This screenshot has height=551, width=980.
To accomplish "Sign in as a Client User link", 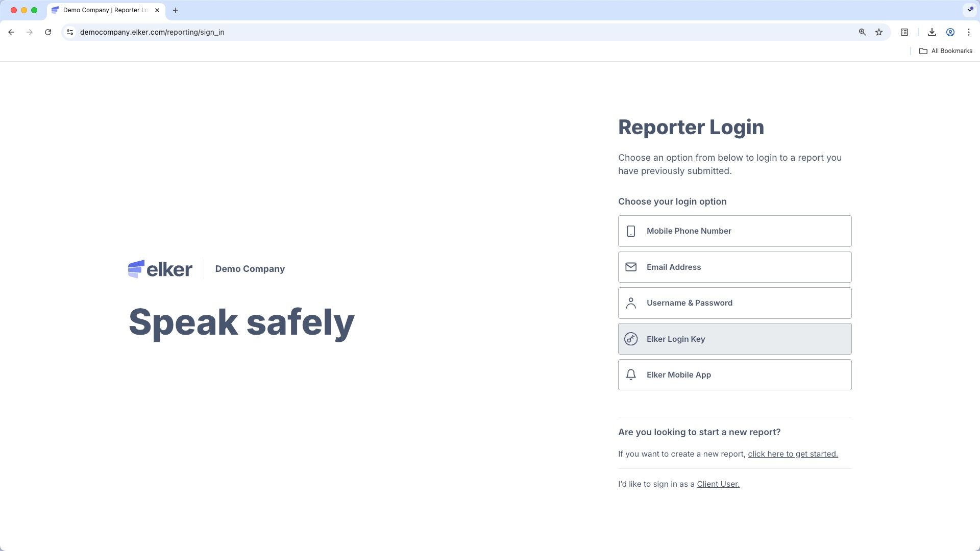I will 718,484.
